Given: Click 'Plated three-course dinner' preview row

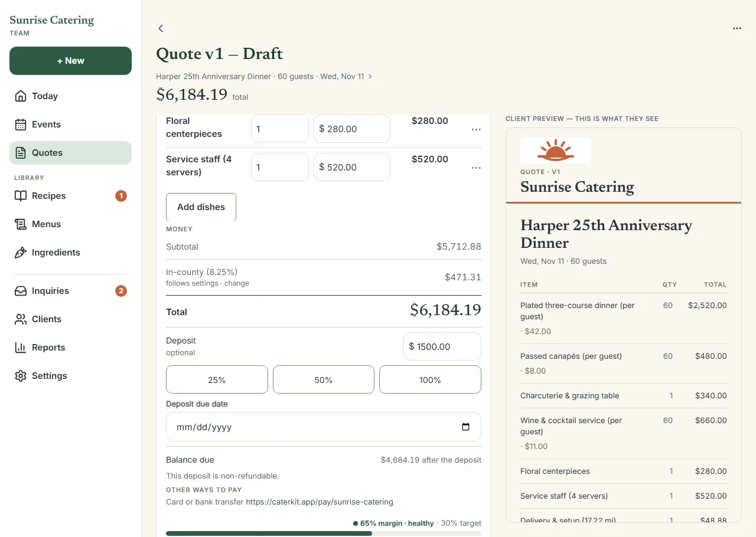Looking at the screenshot, I should pyautogui.click(x=624, y=318).
